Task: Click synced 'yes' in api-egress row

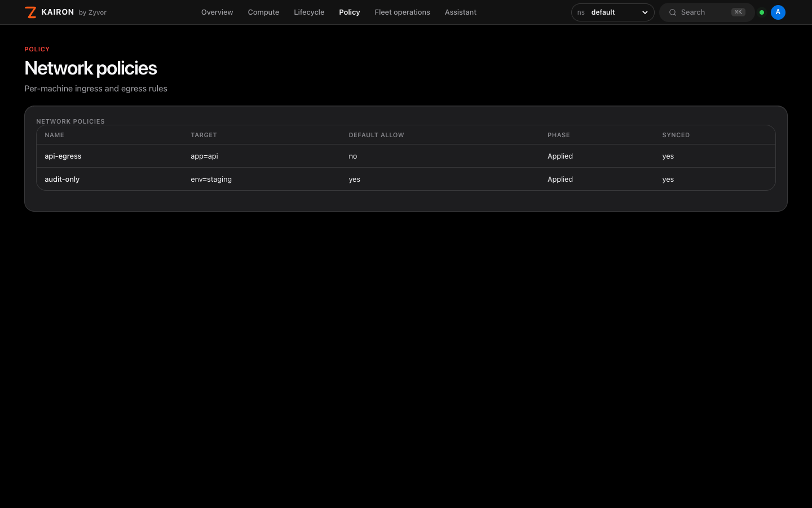Action: pos(668,156)
